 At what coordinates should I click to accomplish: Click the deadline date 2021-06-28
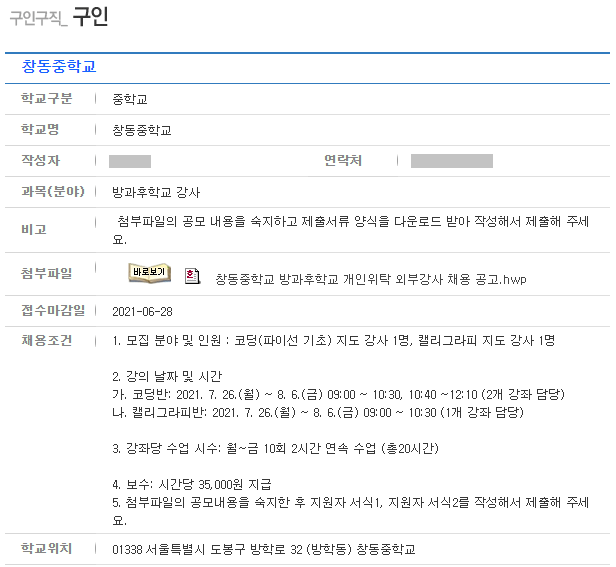142,312
